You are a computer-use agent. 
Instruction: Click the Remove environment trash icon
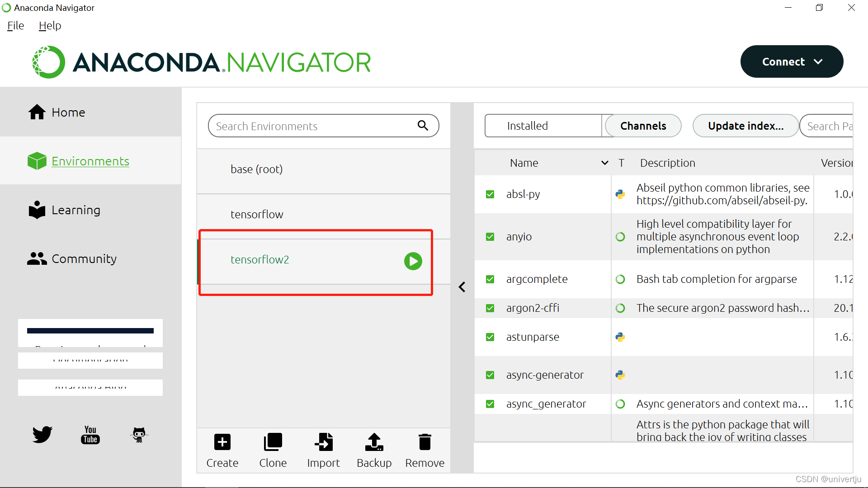coord(425,442)
